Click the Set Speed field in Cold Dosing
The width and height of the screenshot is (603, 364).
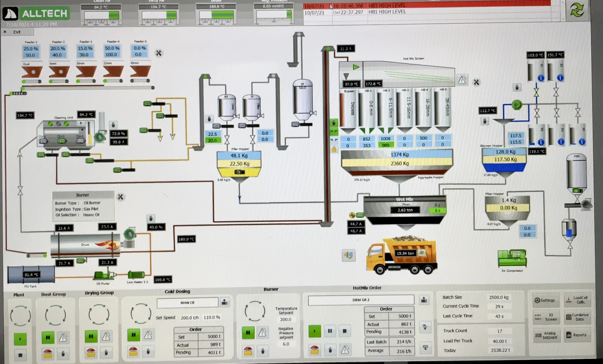[189, 318]
